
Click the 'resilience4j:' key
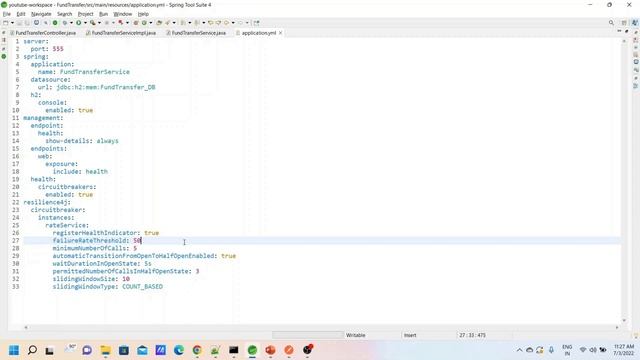[x=47, y=202]
